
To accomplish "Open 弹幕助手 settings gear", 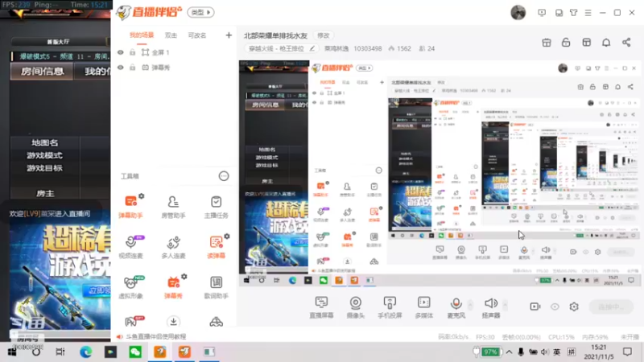I will 142,196.
